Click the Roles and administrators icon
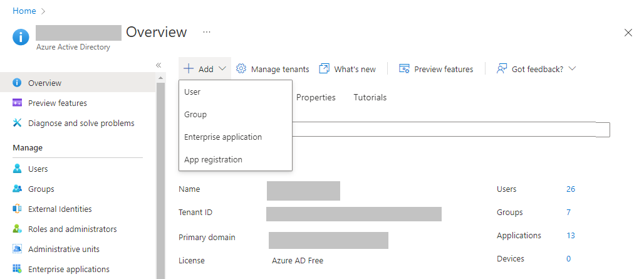 [17, 229]
